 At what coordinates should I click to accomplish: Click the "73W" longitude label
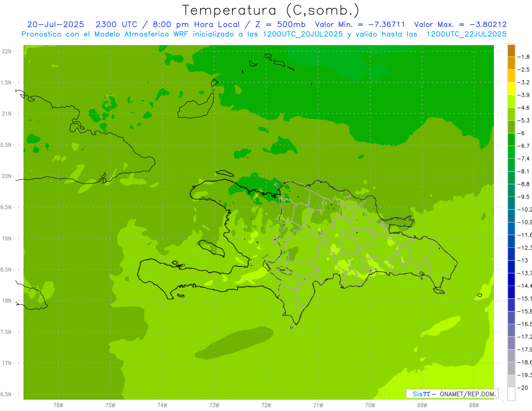click(x=214, y=405)
